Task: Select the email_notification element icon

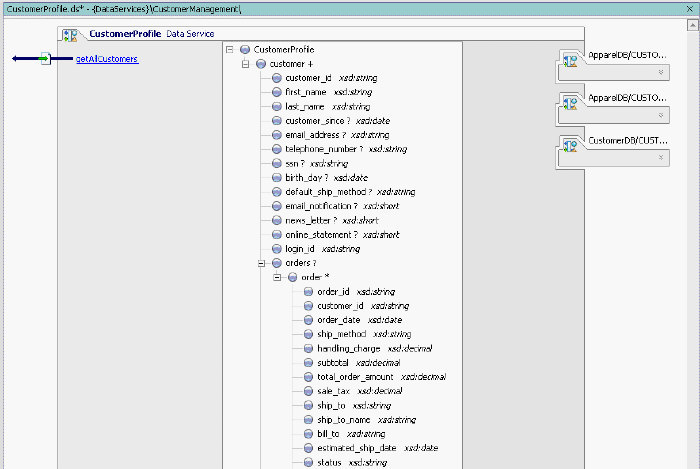Action: pos(277,206)
